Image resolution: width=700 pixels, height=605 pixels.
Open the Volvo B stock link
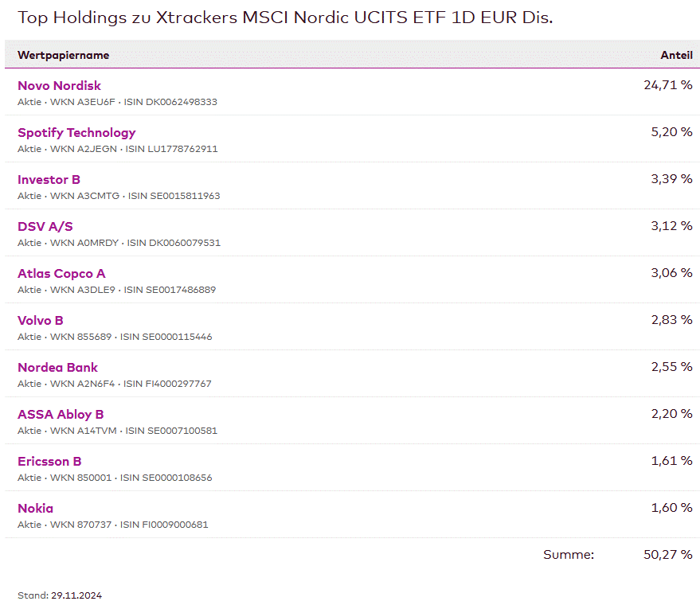coord(40,320)
